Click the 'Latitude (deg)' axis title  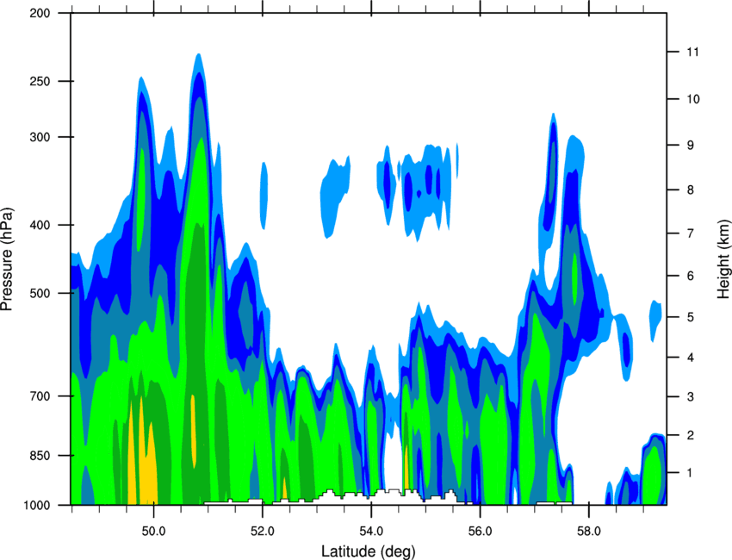pos(368,551)
